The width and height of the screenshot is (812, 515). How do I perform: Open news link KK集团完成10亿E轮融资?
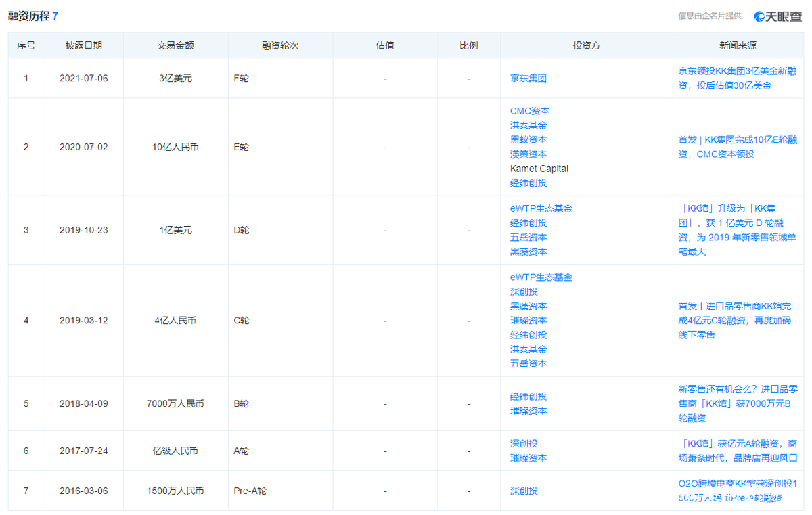[738, 147]
